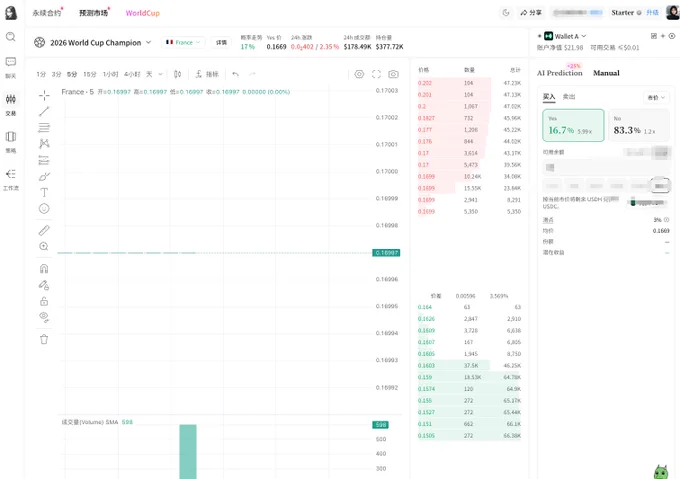Image resolution: width=680 pixels, height=479 pixels.
Task: Select the brush drawing tool
Action: 44,176
